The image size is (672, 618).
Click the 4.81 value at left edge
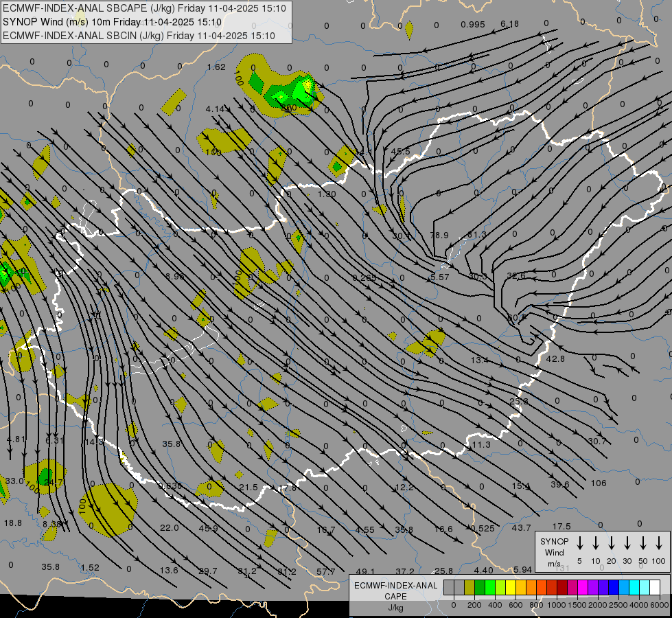(16, 439)
